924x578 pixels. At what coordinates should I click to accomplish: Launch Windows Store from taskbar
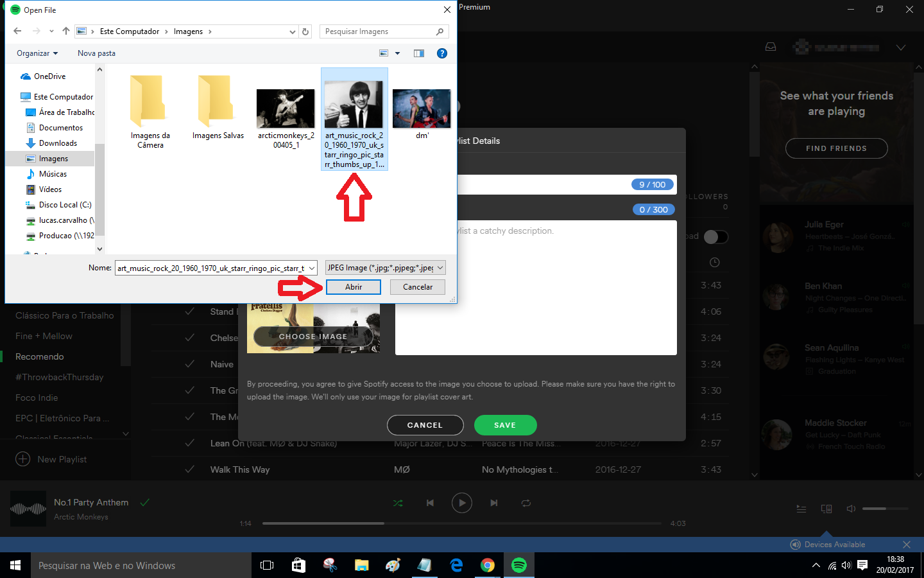298,565
